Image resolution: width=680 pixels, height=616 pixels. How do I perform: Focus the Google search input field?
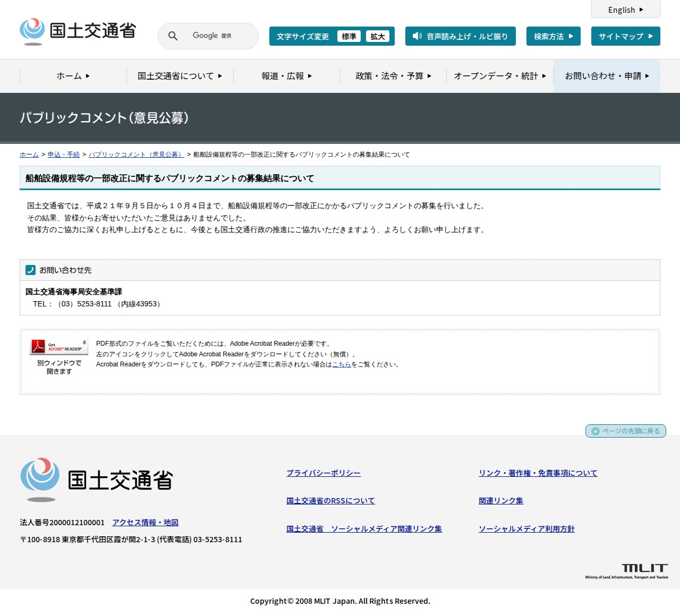click(x=218, y=36)
